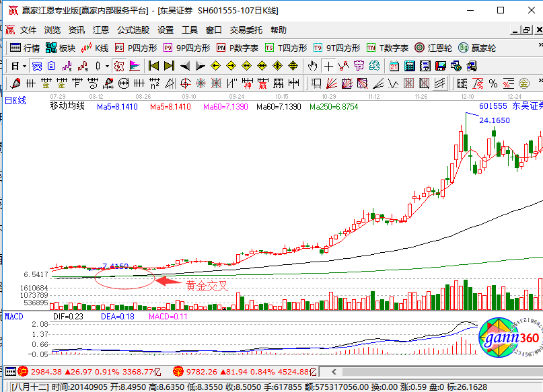Click the pink flag chart icon
Viewport: 543px width, 392px height.
click(x=135, y=66)
